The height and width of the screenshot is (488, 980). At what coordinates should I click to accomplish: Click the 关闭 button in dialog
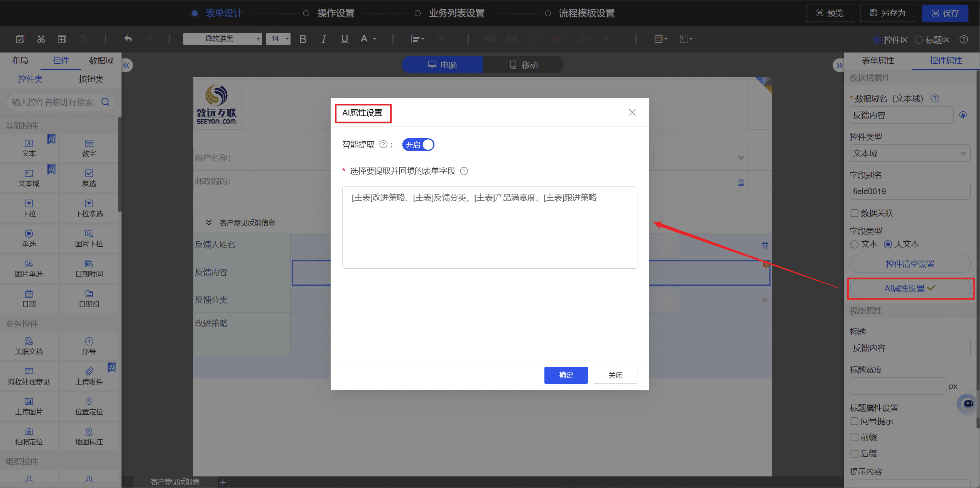(x=615, y=375)
